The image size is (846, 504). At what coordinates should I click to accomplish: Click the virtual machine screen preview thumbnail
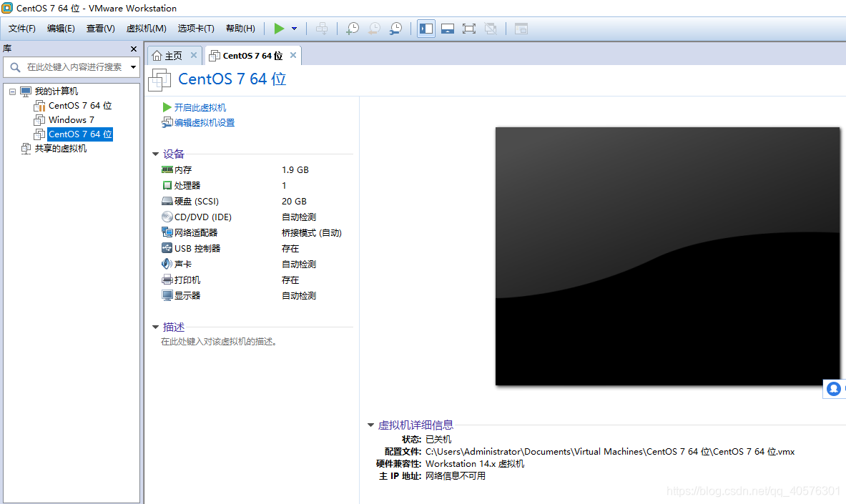click(667, 257)
